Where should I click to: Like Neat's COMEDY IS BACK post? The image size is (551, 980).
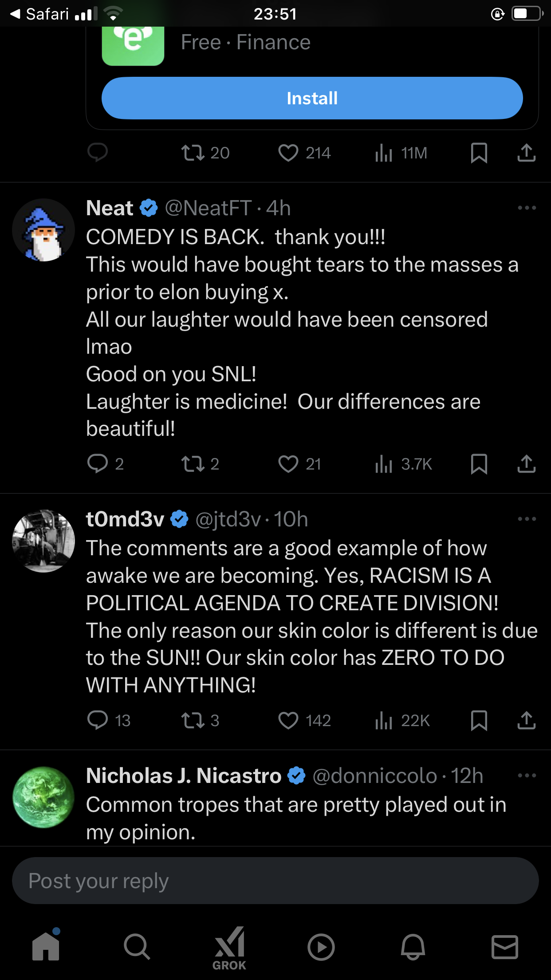[x=288, y=464]
